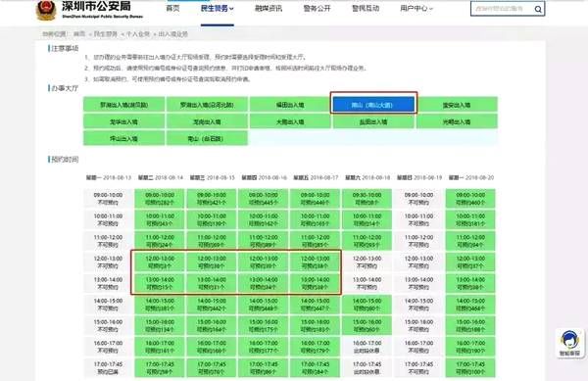Select the 龙岗出入境 hall
This screenshot has width=588, height=381.
pyautogui.click(x=207, y=121)
